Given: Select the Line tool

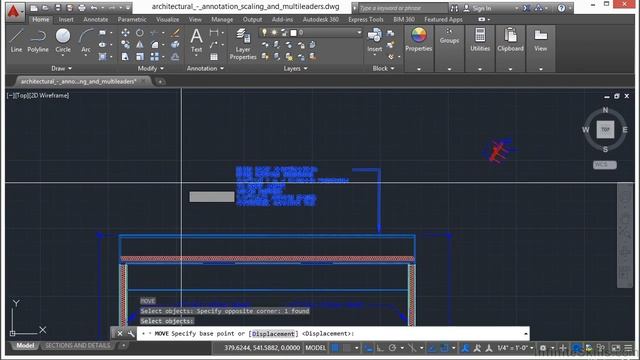Looking at the screenshot, I should pyautogui.click(x=16, y=40).
